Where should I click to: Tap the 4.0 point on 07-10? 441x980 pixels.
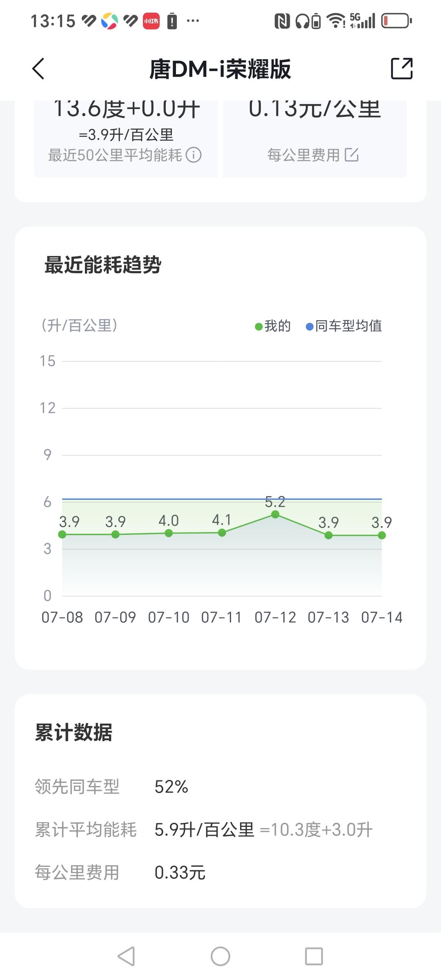pyautogui.click(x=169, y=533)
